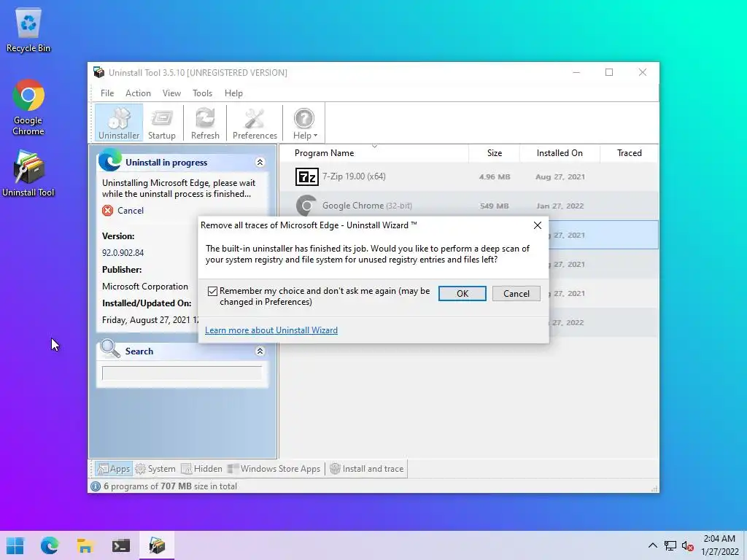The width and height of the screenshot is (747, 560).
Task: Open the Startup toolbar icon
Action: [x=161, y=122]
